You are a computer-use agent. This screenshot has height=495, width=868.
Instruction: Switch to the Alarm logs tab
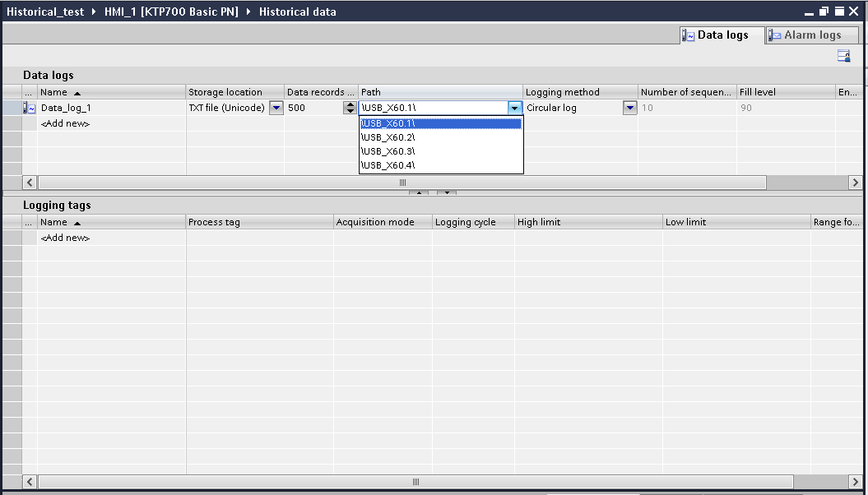pyautogui.click(x=811, y=35)
